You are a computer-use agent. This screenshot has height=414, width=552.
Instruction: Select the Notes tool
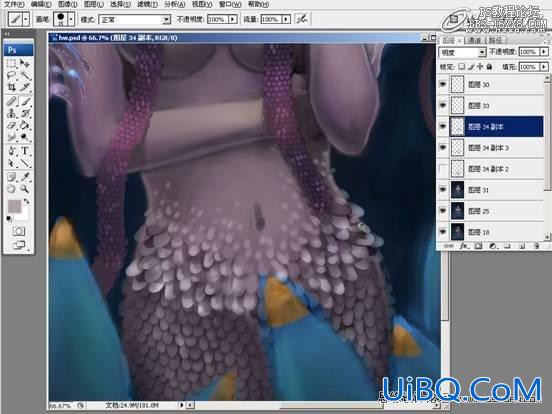pos(12,177)
